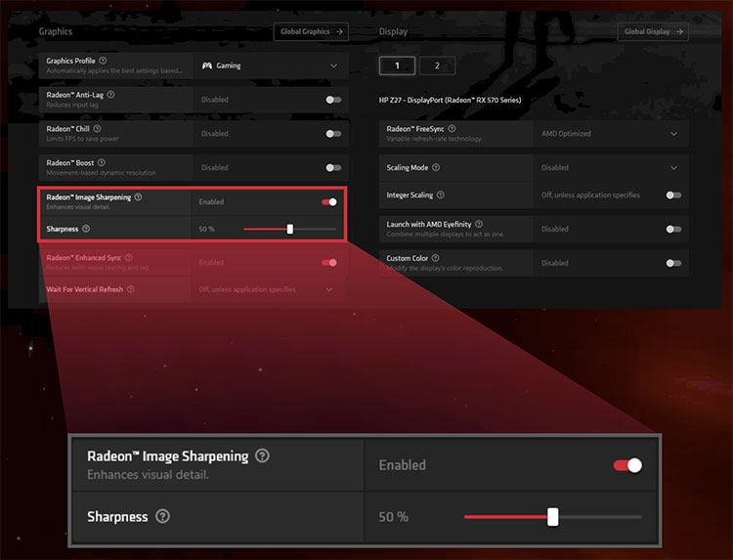Disable Radeon Image Sharpening toggle in settings list
The height and width of the screenshot is (560, 733).
pyautogui.click(x=329, y=202)
